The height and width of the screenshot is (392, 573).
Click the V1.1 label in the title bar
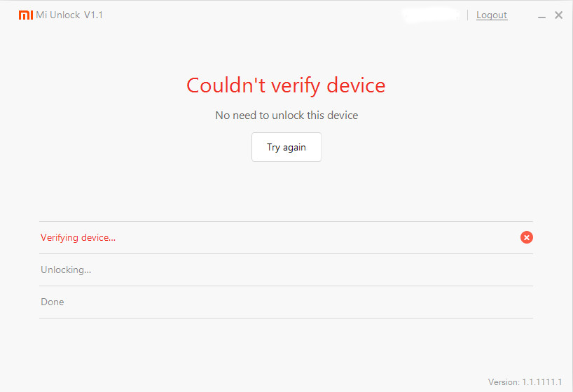[93, 15]
